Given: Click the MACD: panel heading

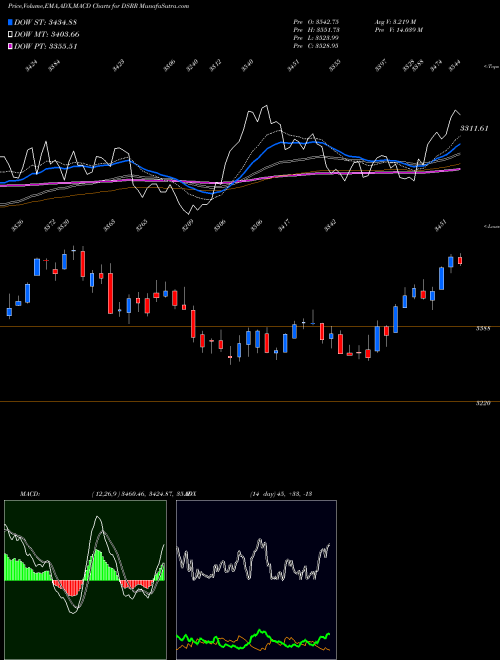Looking at the screenshot, I should 30,493.
